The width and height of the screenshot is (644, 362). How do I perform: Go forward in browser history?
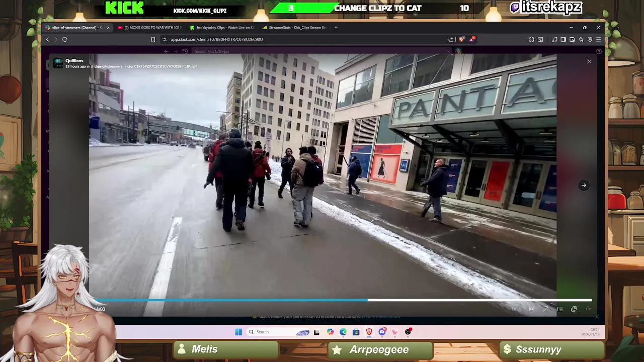click(x=56, y=39)
